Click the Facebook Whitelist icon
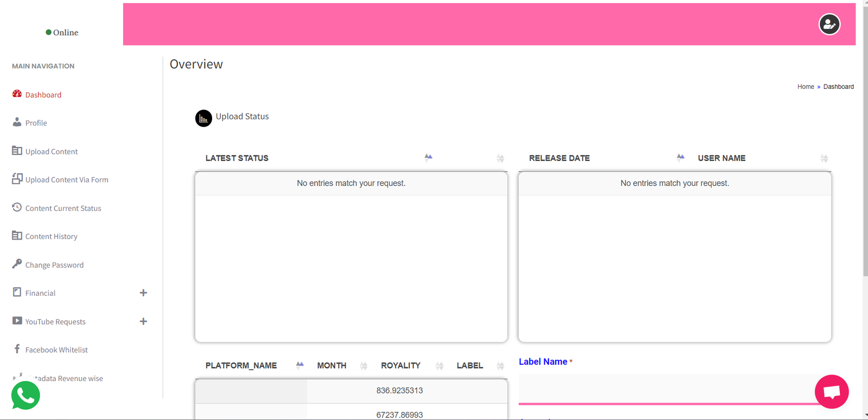868x420 pixels. point(17,349)
